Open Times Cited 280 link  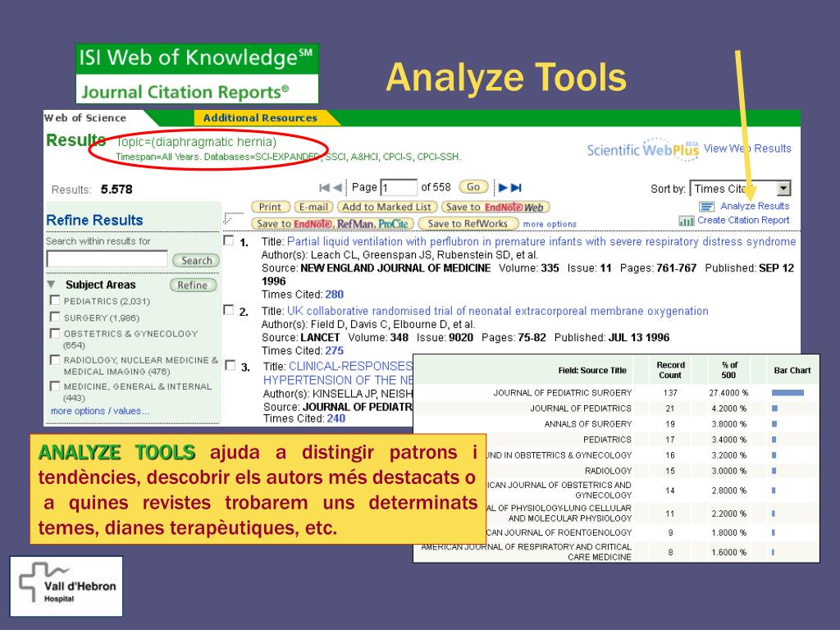point(335,294)
